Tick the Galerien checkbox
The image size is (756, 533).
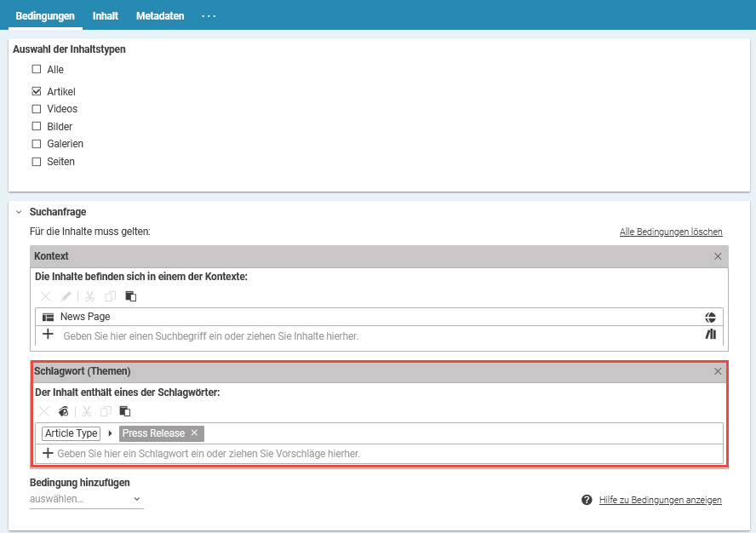tap(37, 144)
